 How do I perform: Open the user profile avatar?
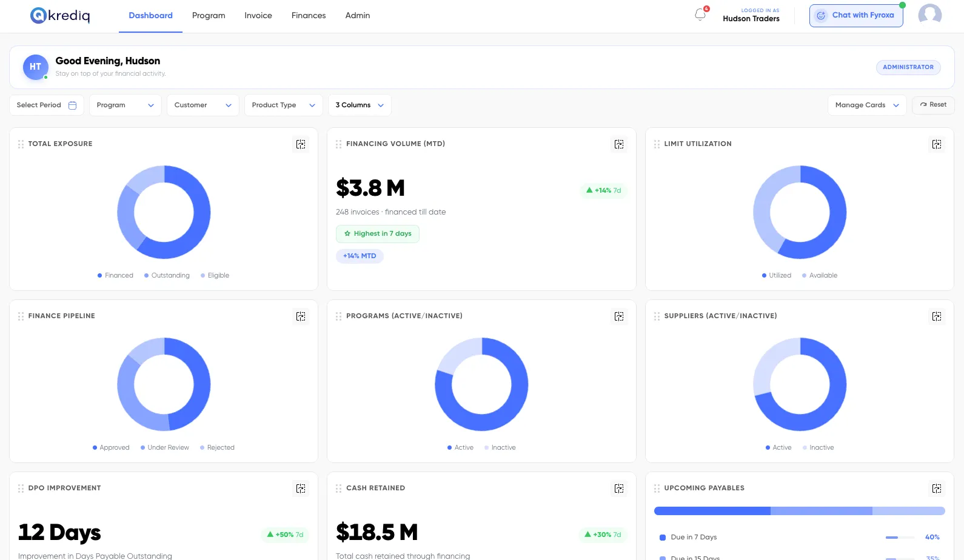pos(929,16)
